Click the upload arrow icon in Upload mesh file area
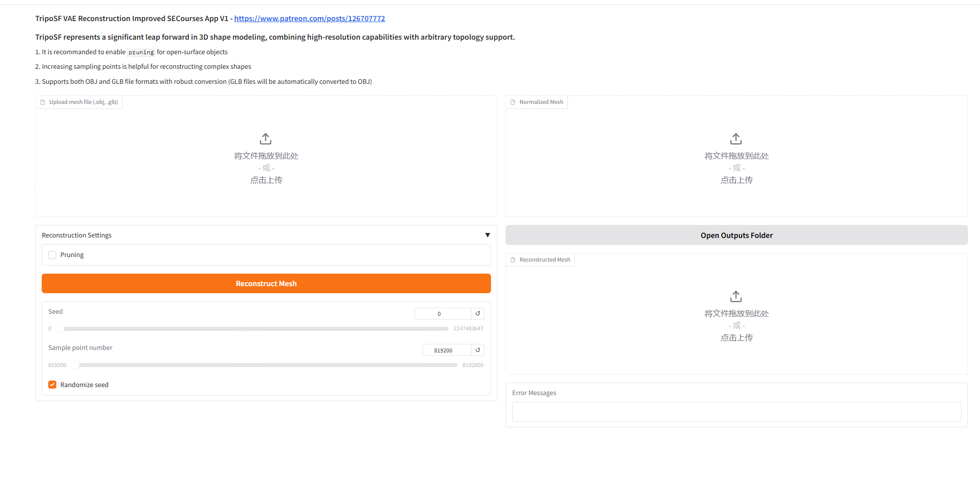The width and height of the screenshot is (980, 487). [266, 139]
